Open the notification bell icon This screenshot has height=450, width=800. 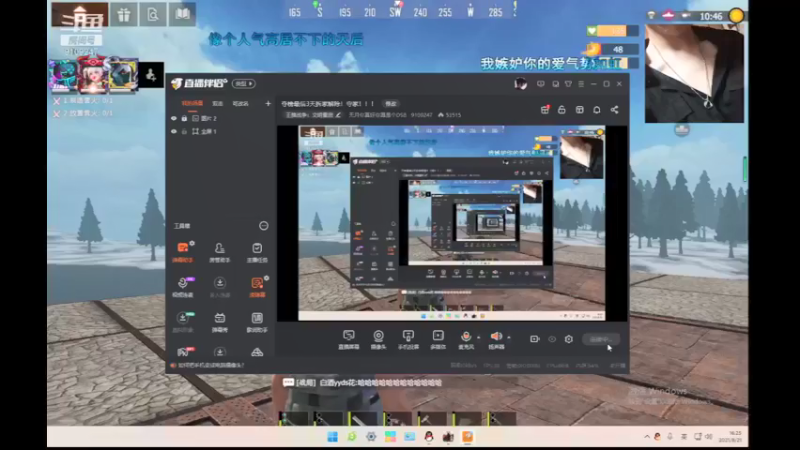597,110
